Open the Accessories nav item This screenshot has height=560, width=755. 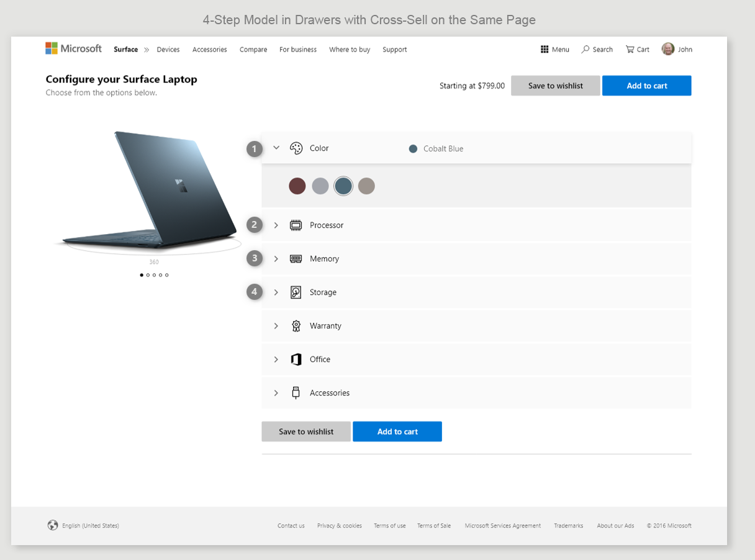click(210, 50)
